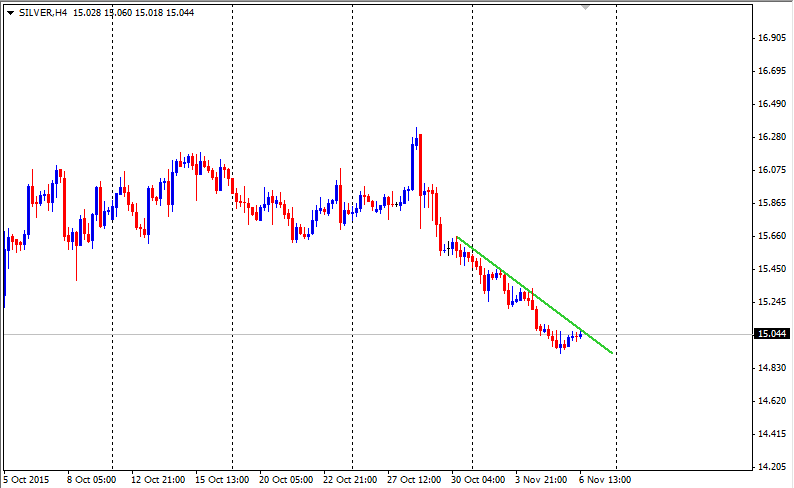794x488 pixels.
Task: Click the 6 Nov 13:00 time label
Action: point(605,479)
